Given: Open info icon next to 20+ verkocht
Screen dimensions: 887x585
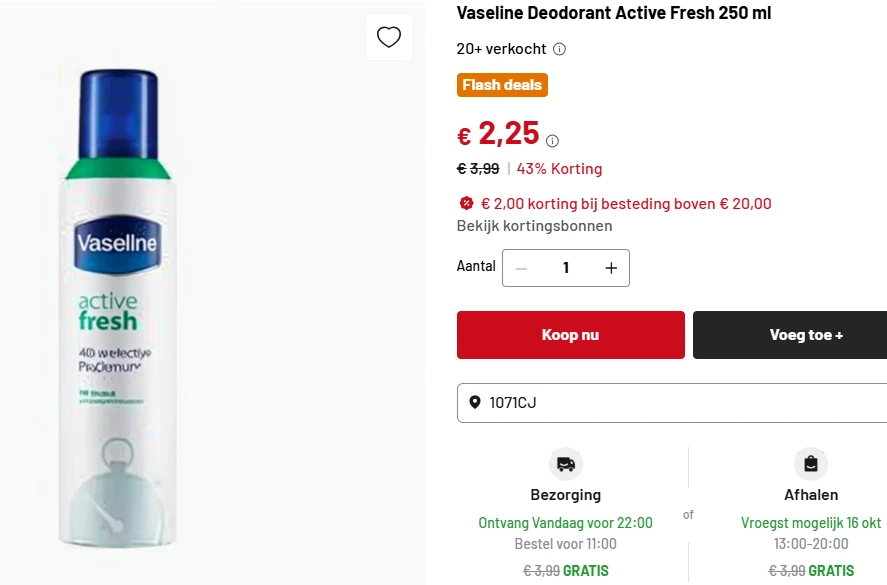Looking at the screenshot, I should click(558, 48).
